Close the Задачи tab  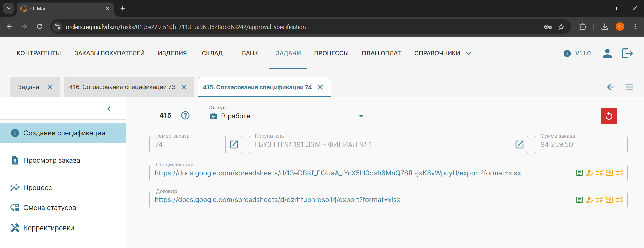(x=50, y=87)
